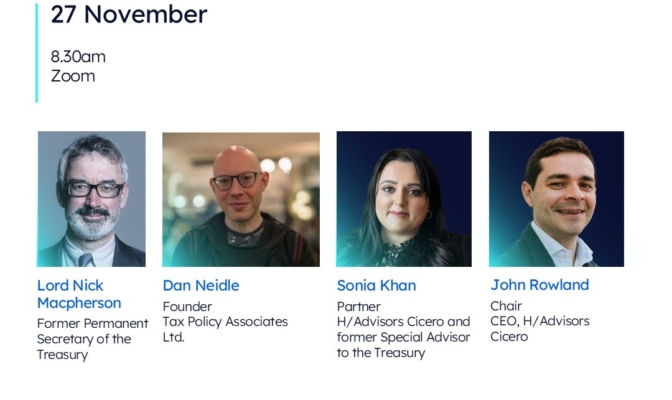Click 'former Special Advisor to the Treasury' text
The image size is (672, 400).
[402, 344]
